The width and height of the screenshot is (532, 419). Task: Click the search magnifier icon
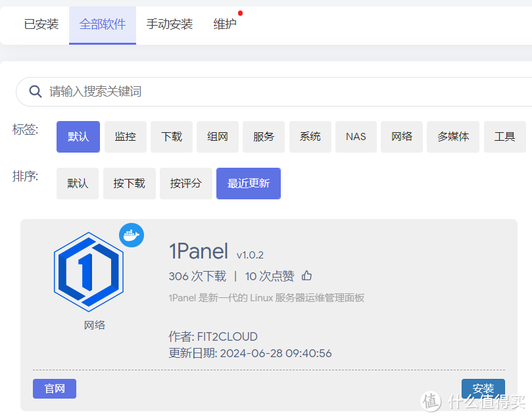(35, 91)
